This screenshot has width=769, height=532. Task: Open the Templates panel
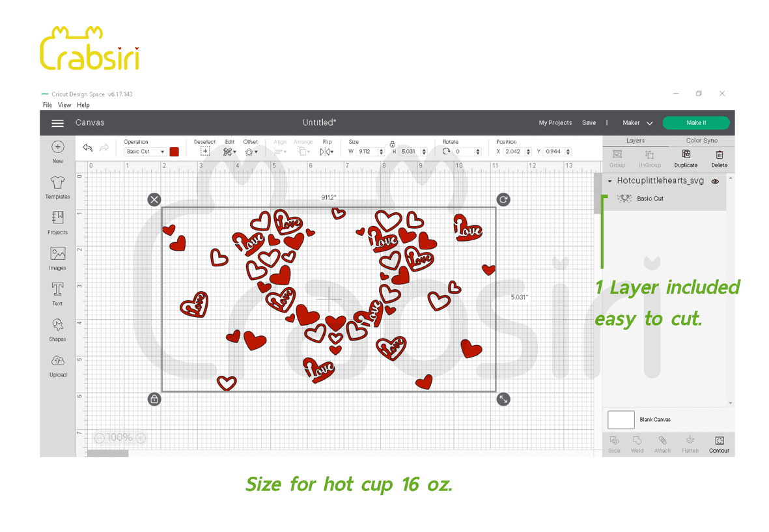tap(57, 187)
